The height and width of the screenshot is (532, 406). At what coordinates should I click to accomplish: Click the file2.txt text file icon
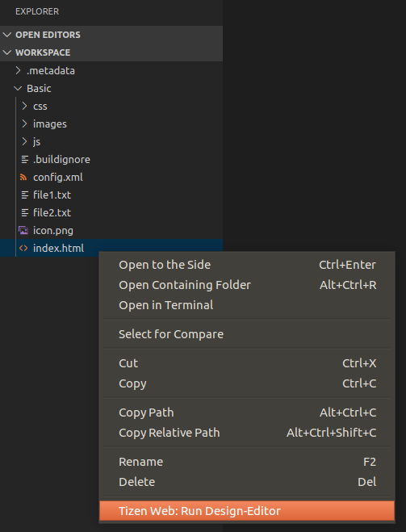point(25,212)
